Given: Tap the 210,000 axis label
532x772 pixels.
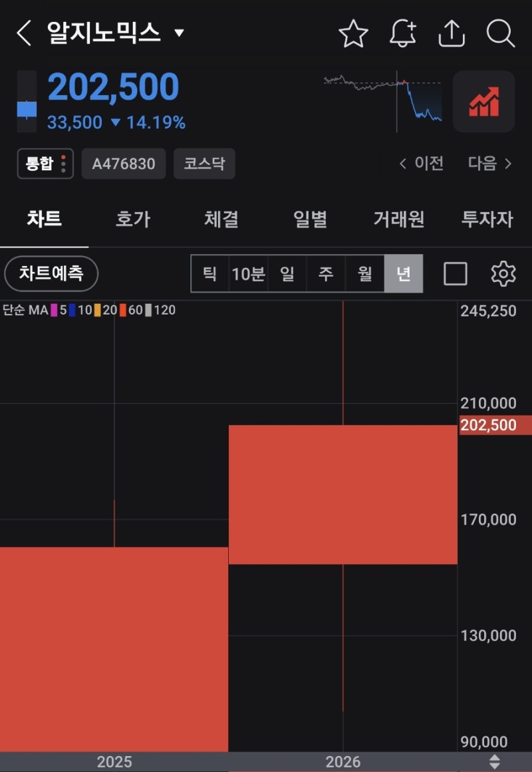Looking at the screenshot, I should tap(488, 403).
